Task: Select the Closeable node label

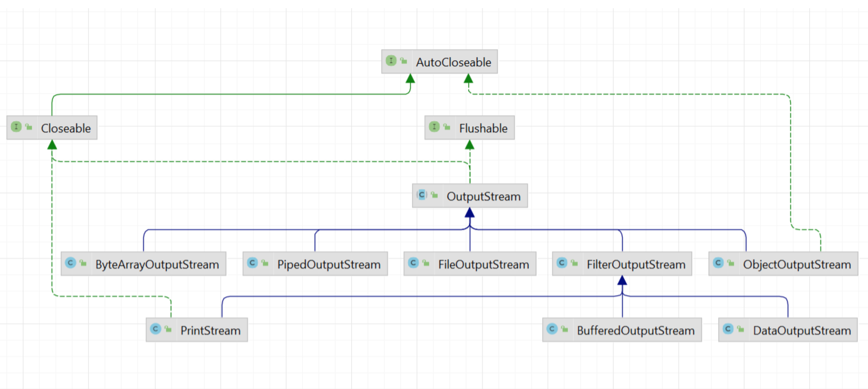Action: tap(66, 128)
